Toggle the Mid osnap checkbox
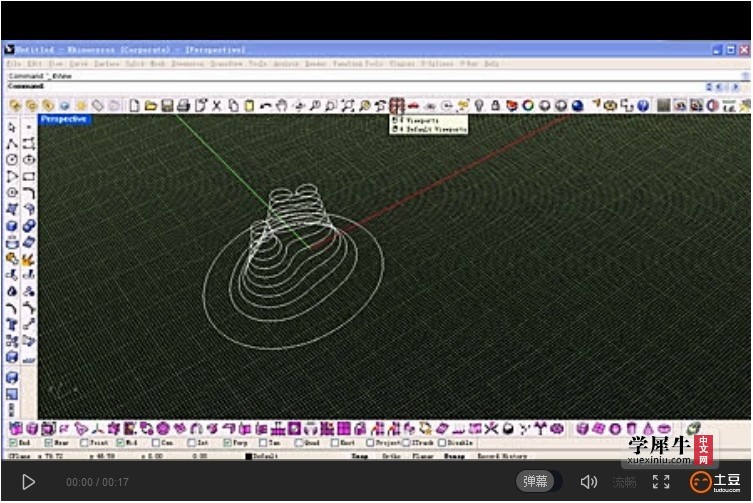 [x=120, y=442]
